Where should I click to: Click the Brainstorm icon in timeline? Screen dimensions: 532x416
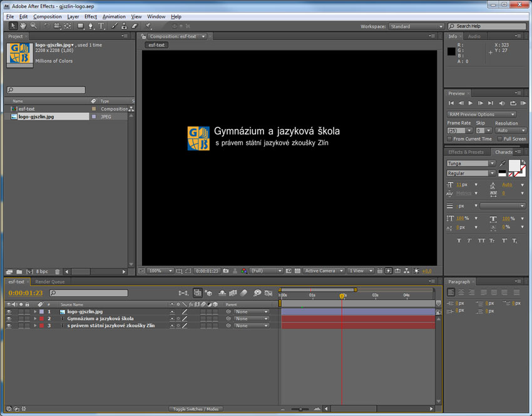257,293
